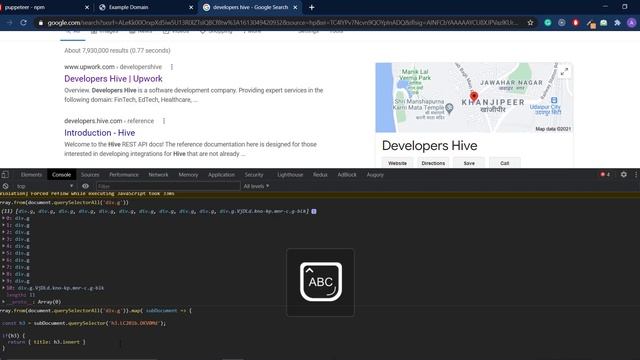The image size is (640, 360).
Task: Expand the map with the fullscreen icon
Action: pos(564,72)
